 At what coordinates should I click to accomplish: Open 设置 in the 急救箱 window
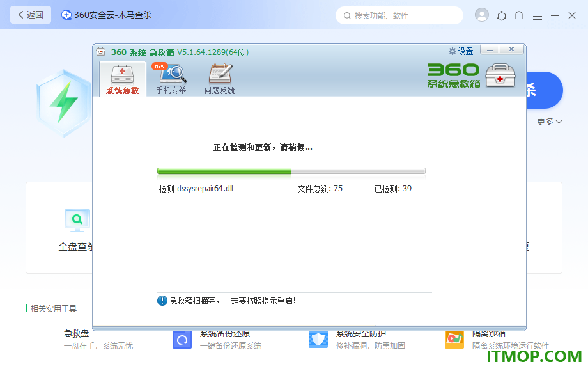click(x=461, y=51)
